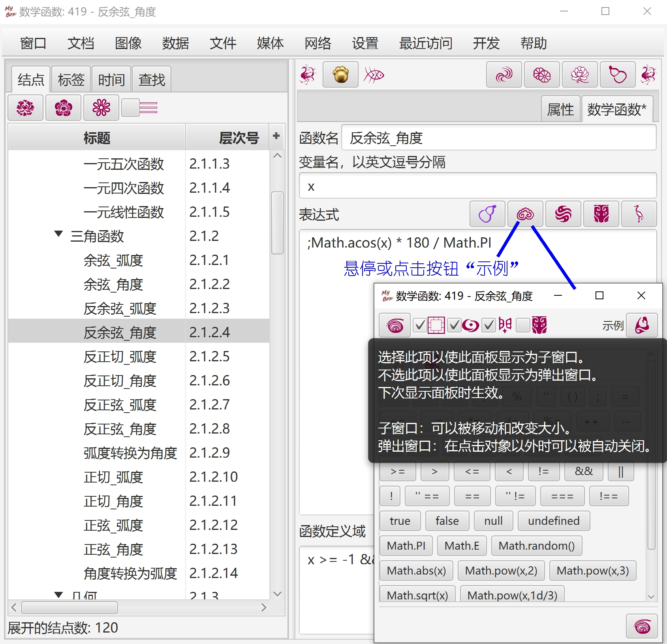Toggle the checkbox next to the three-lines icon

click(x=130, y=108)
